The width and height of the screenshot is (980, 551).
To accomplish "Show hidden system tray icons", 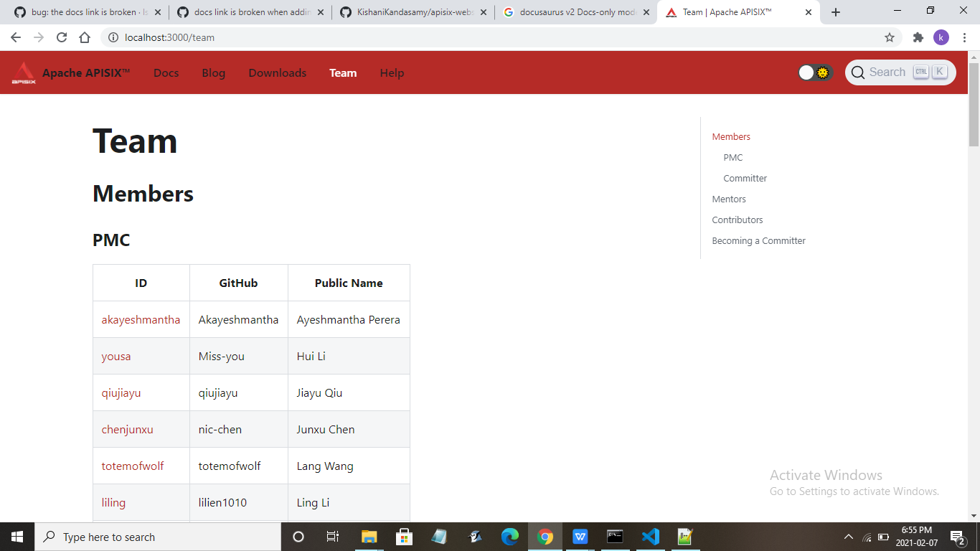I will [849, 537].
